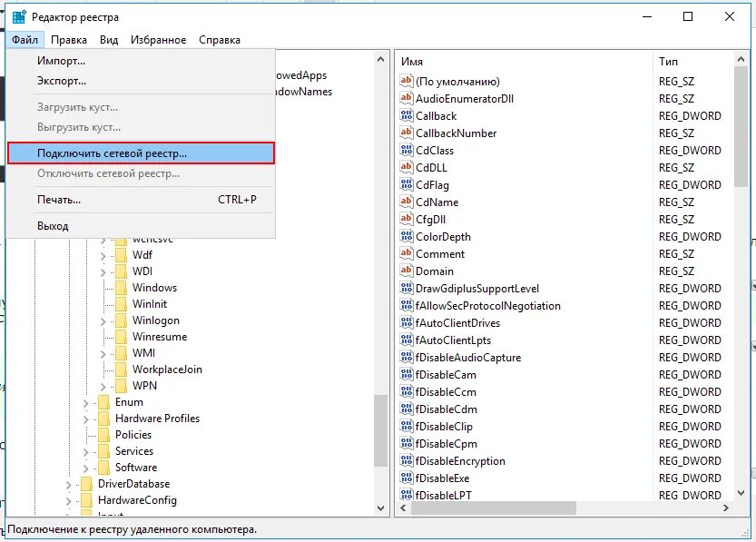The image size is (756, 542).
Task: Click the values pane horizontal scrollbar thumb
Action: click(x=493, y=508)
